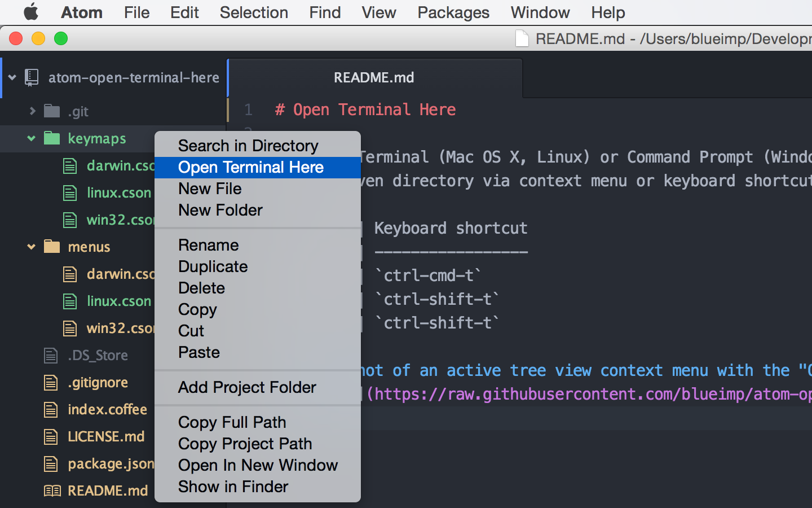Select Open Terminal Here in context menu
The height and width of the screenshot is (508, 812).
pyautogui.click(x=258, y=167)
